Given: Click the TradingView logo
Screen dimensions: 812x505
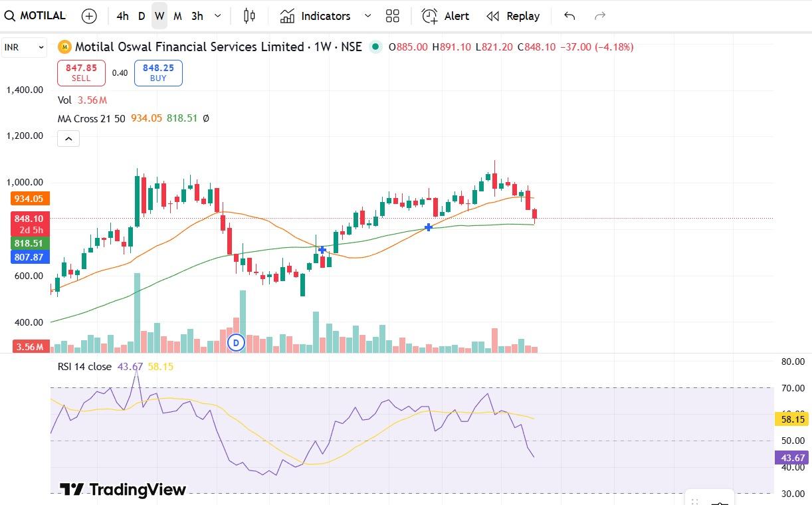Looking at the screenshot, I should (123, 490).
